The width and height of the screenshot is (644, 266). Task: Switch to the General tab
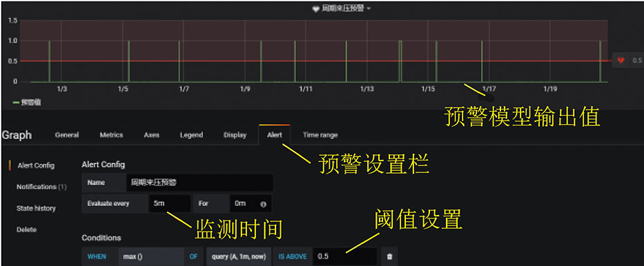(x=66, y=135)
